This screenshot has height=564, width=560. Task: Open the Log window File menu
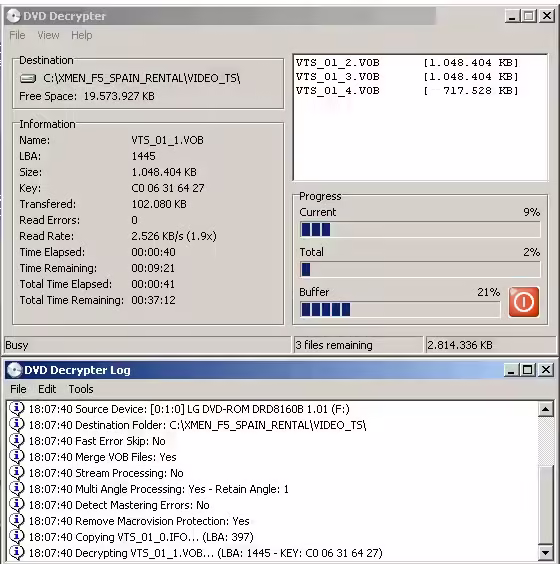coord(18,389)
